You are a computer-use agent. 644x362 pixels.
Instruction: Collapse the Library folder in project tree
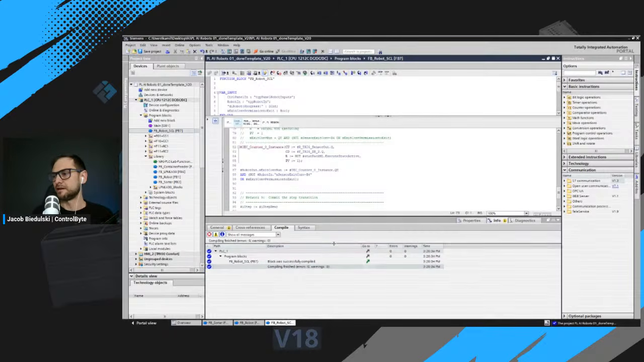146,156
